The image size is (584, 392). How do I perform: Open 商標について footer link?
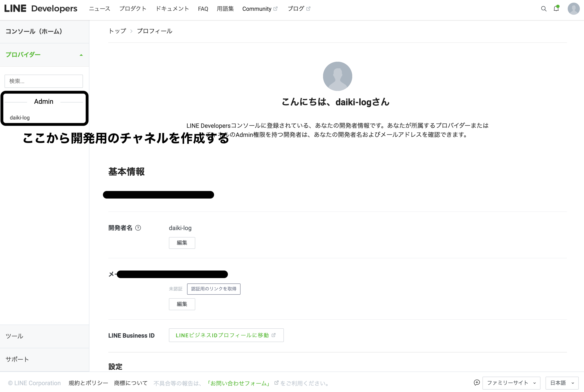[x=131, y=383]
